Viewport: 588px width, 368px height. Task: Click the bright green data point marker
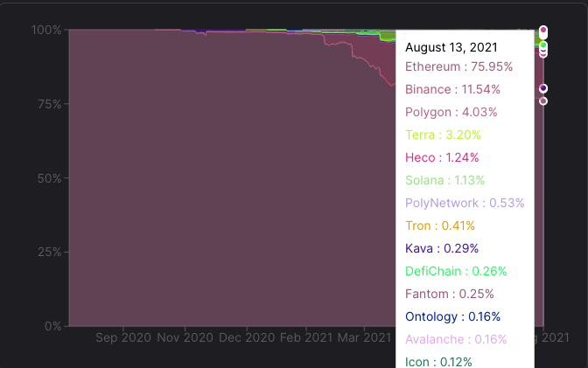[x=543, y=45]
